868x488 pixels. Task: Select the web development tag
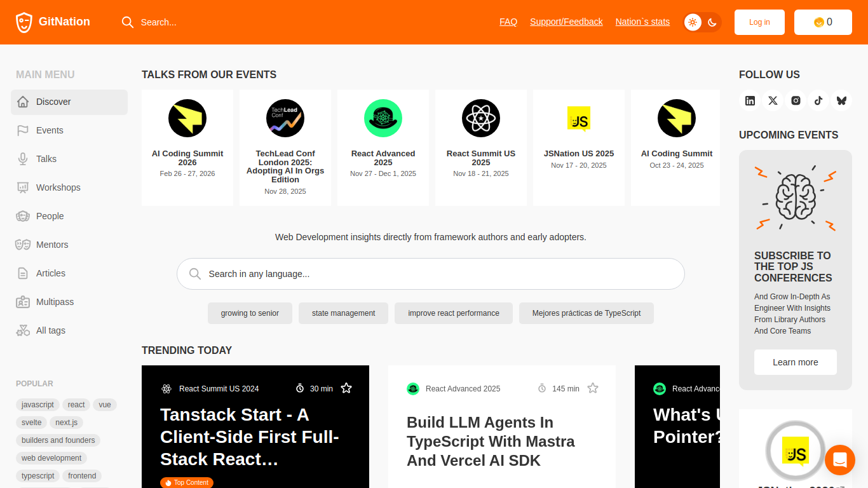click(51, 458)
